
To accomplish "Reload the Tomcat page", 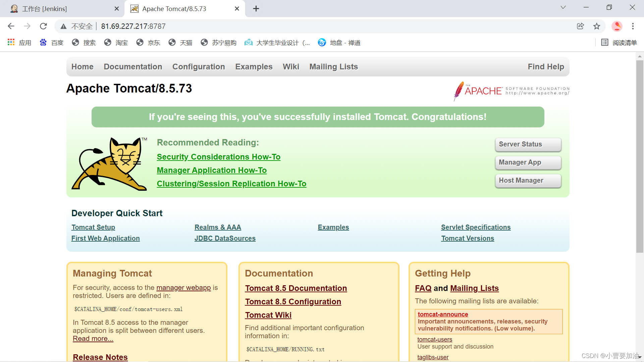I will coord(43,26).
